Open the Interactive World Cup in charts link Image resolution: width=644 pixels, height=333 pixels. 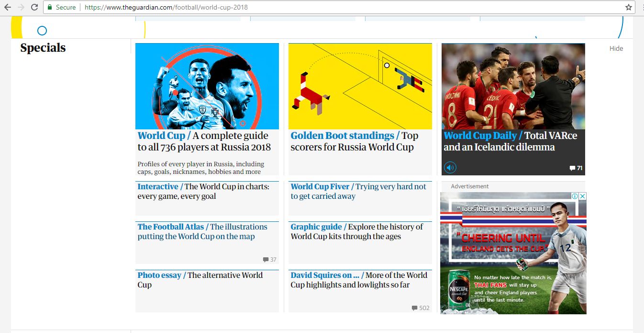point(203,191)
